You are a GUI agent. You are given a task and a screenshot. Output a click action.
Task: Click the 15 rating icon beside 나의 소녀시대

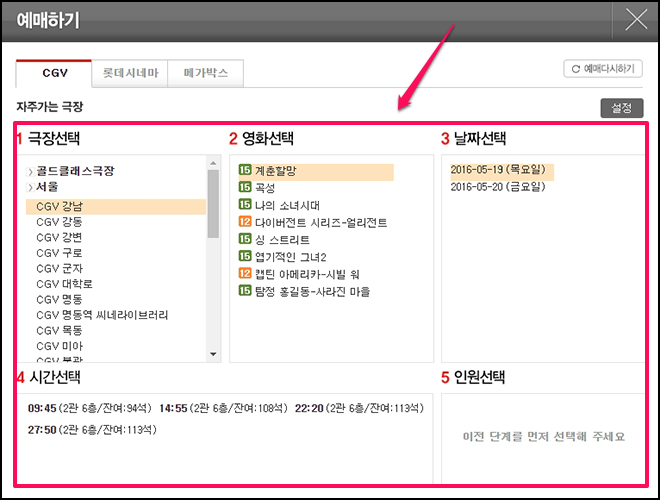[x=245, y=204]
